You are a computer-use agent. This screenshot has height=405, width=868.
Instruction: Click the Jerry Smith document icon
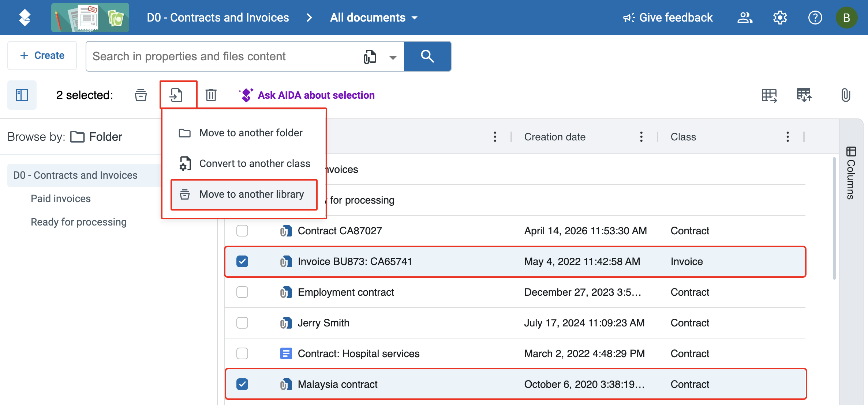286,323
